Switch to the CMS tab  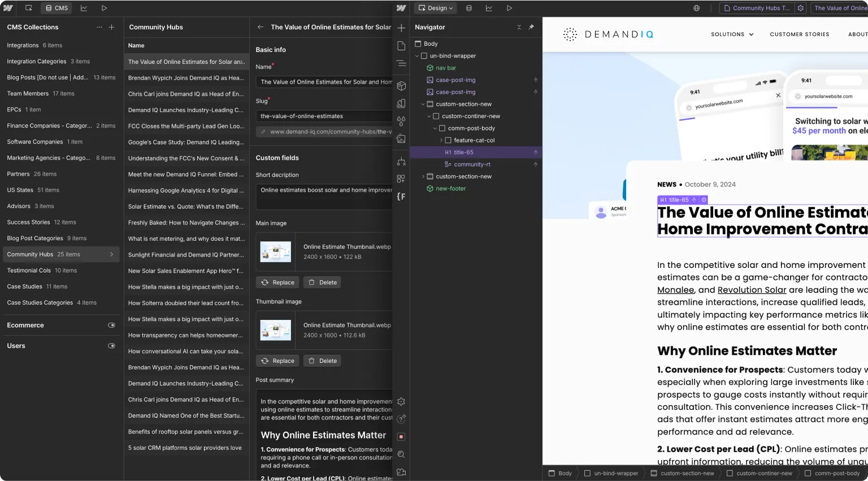(x=57, y=8)
